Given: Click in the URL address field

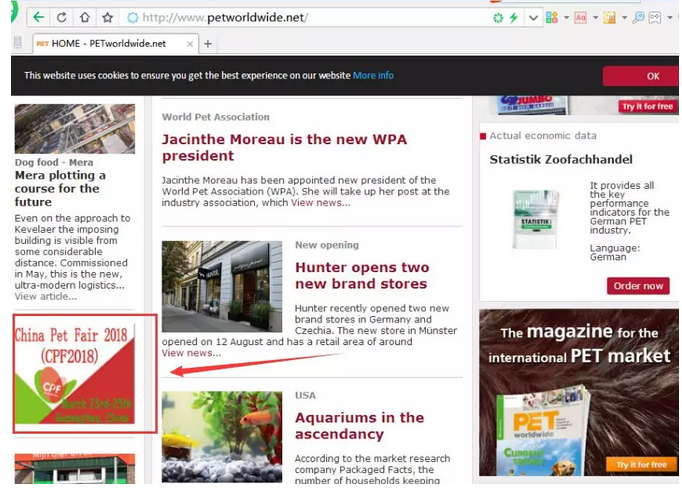Looking at the screenshot, I should [300, 17].
